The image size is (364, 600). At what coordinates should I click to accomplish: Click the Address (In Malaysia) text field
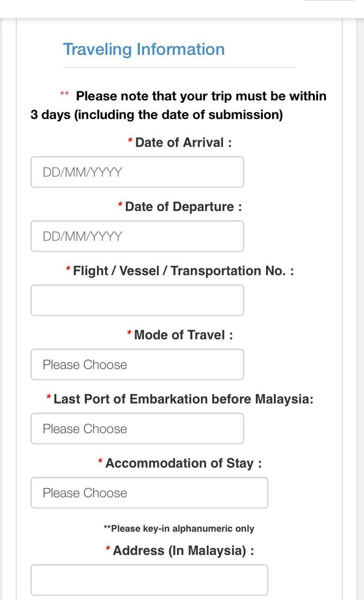coord(149,580)
